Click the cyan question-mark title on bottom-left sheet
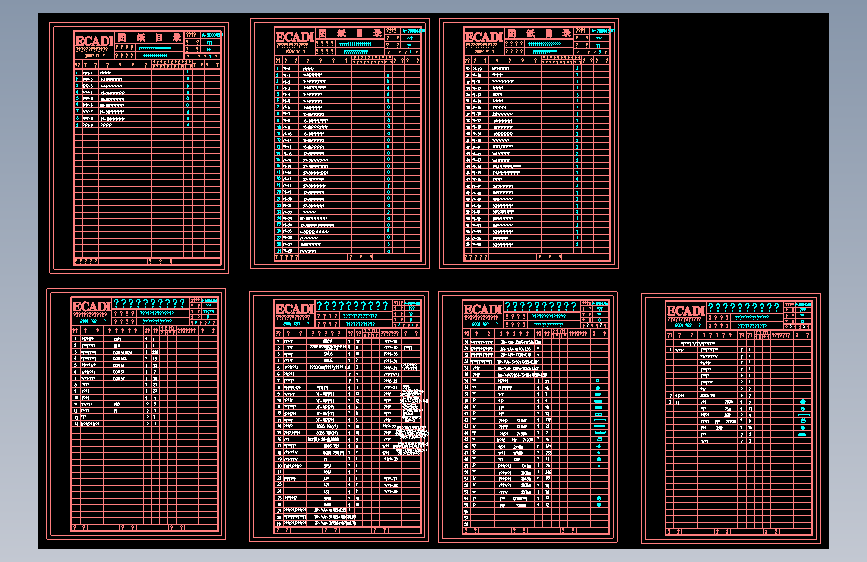This screenshot has width=867, height=562. point(149,303)
